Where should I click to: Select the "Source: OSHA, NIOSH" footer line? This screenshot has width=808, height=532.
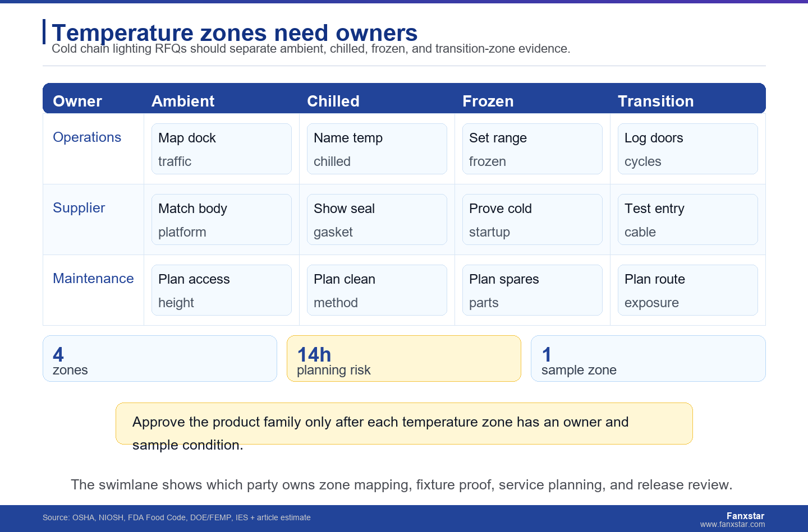[x=177, y=517]
